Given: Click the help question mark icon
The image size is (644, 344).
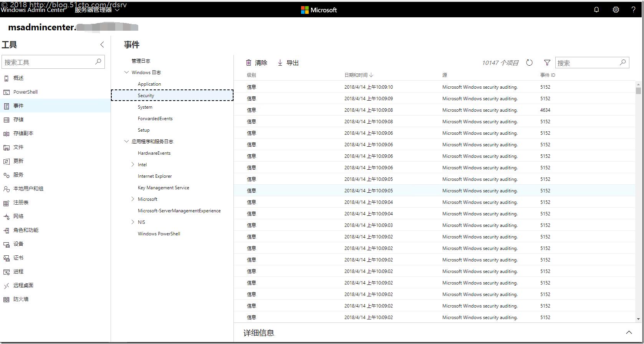Looking at the screenshot, I should (x=633, y=10).
